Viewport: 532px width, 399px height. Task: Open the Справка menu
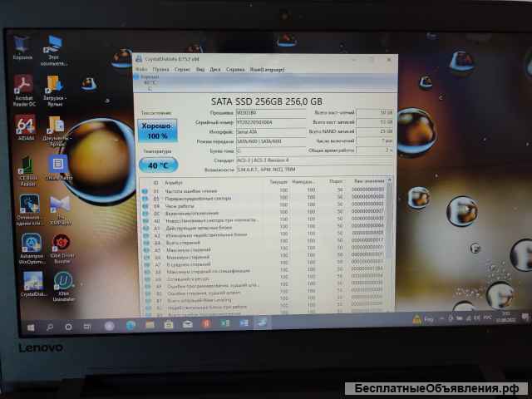pos(235,69)
